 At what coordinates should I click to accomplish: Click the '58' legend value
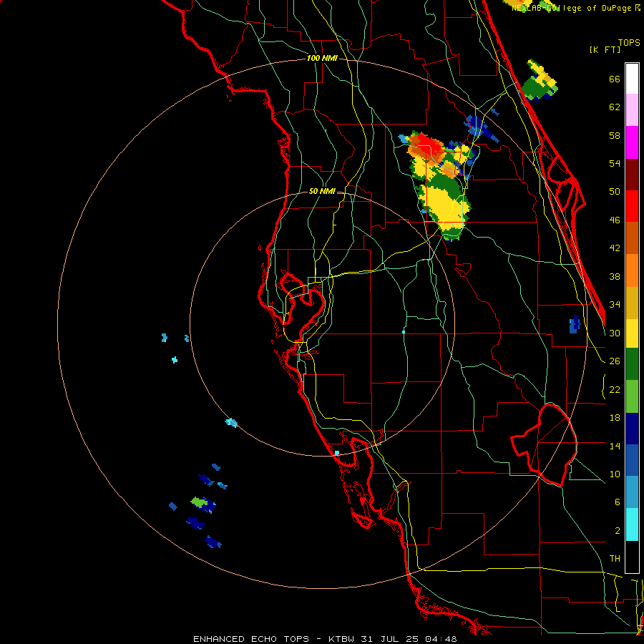(615, 135)
